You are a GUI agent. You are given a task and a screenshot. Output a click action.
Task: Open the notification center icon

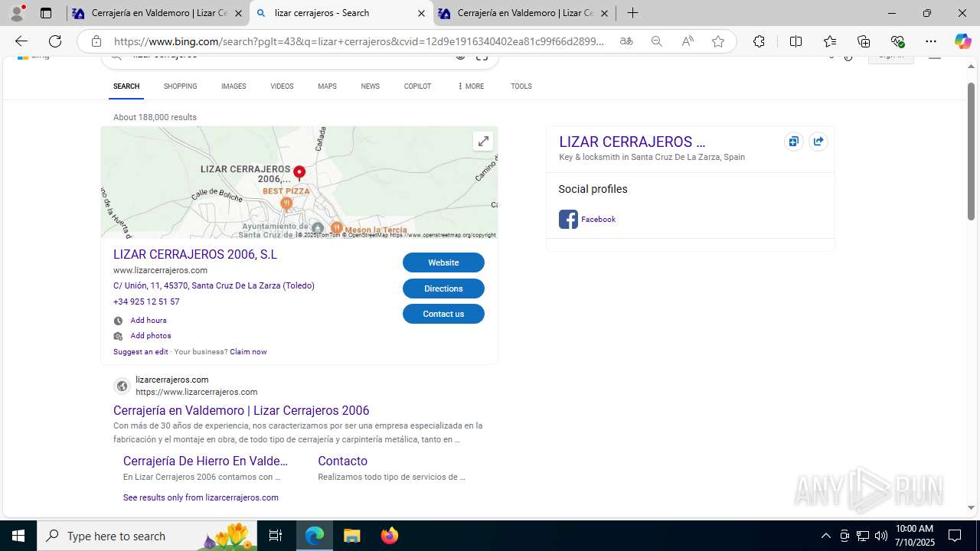[955, 536]
